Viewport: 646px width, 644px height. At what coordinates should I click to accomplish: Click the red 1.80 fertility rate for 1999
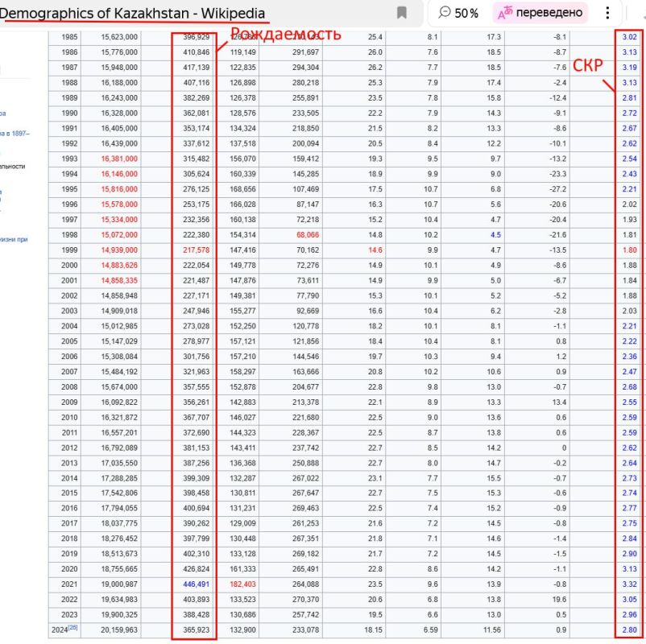pyautogui.click(x=629, y=250)
